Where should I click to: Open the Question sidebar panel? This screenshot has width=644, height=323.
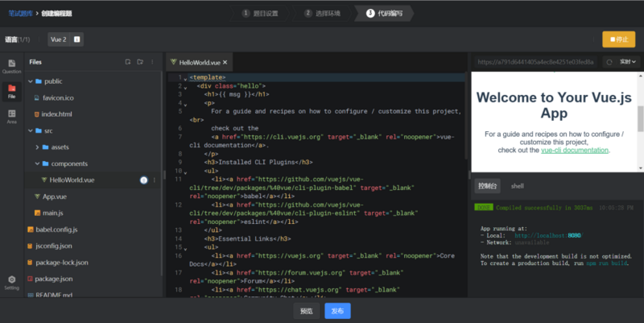[x=11, y=66]
